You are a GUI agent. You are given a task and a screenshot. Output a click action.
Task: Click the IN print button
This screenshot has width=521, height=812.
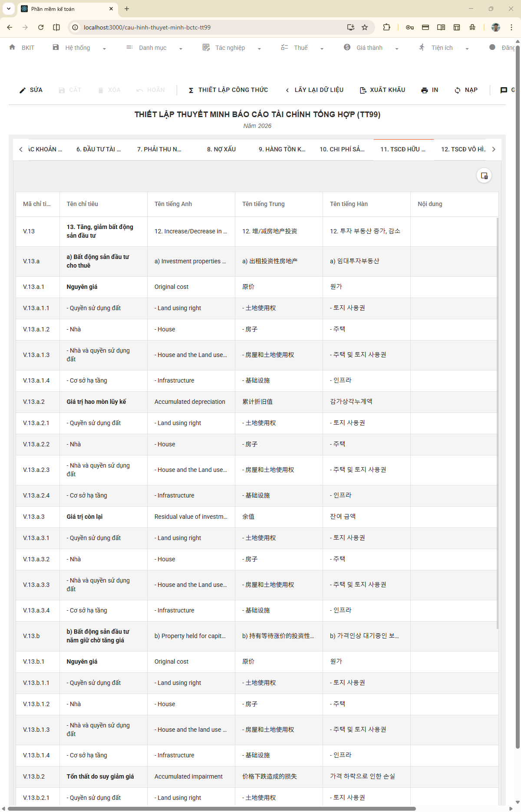(430, 90)
